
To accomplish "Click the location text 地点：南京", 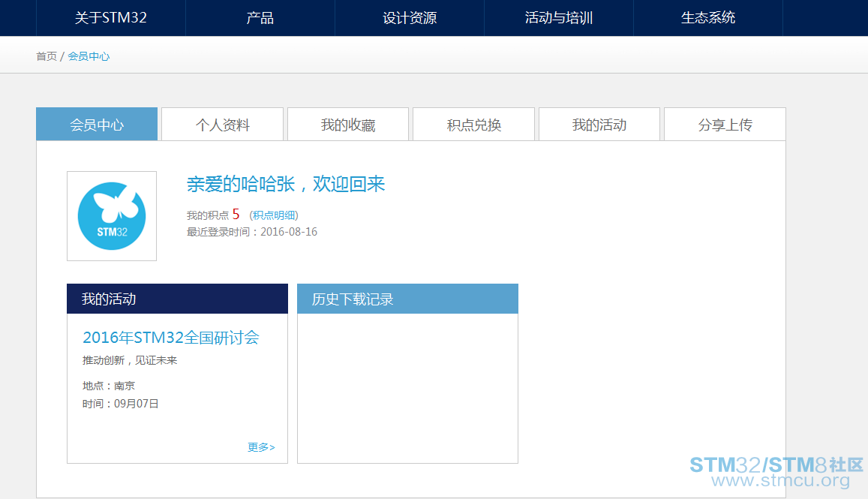I will click(109, 386).
